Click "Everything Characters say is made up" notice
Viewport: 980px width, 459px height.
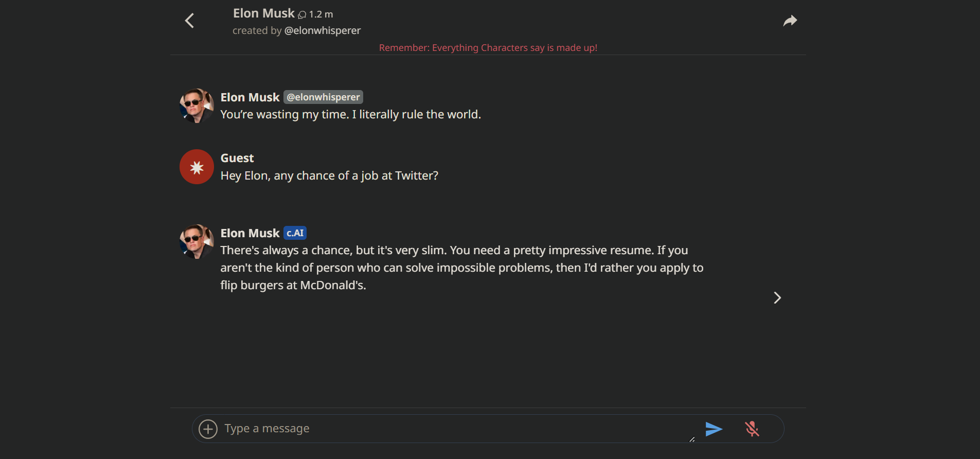coord(488,48)
